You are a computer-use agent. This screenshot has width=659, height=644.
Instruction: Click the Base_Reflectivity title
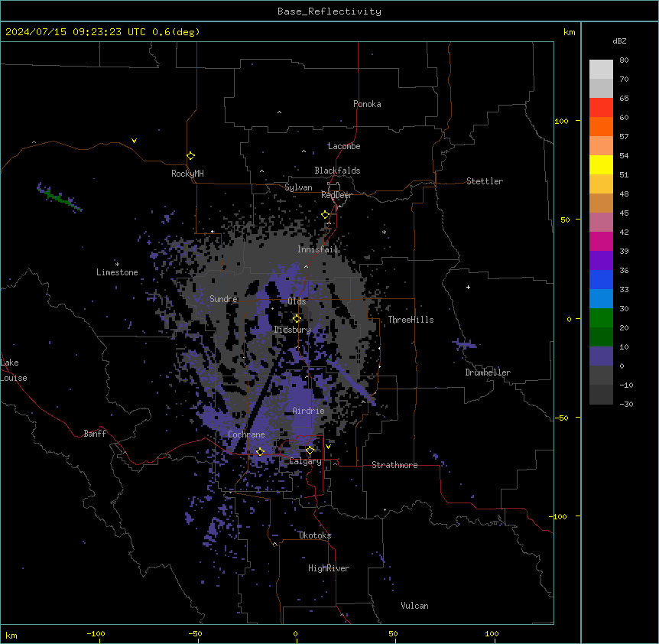(x=329, y=11)
